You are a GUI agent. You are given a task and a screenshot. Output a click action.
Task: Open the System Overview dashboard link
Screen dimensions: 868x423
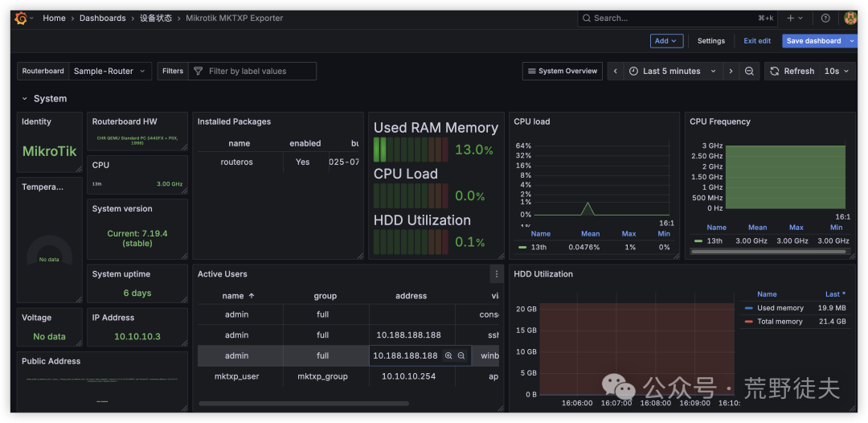click(x=562, y=72)
